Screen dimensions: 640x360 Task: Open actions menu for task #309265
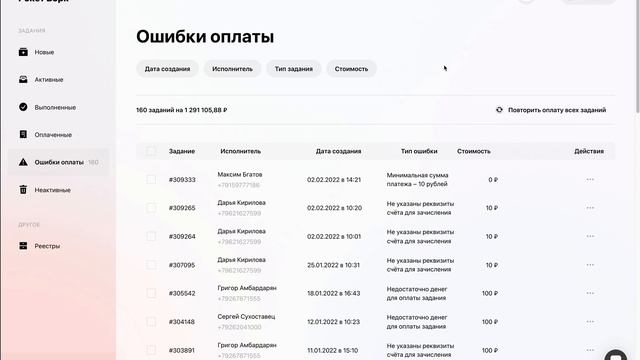(590, 208)
